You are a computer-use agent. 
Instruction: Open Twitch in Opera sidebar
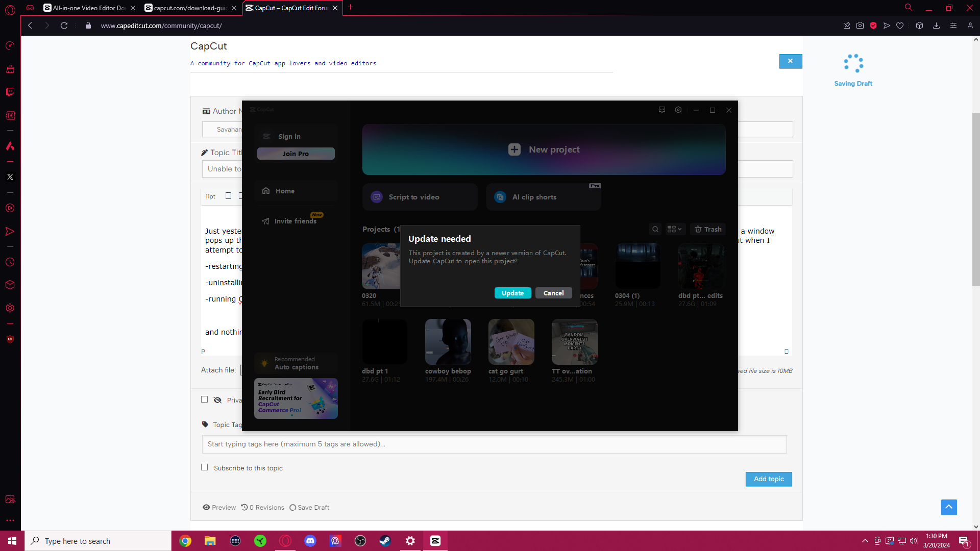click(10, 92)
